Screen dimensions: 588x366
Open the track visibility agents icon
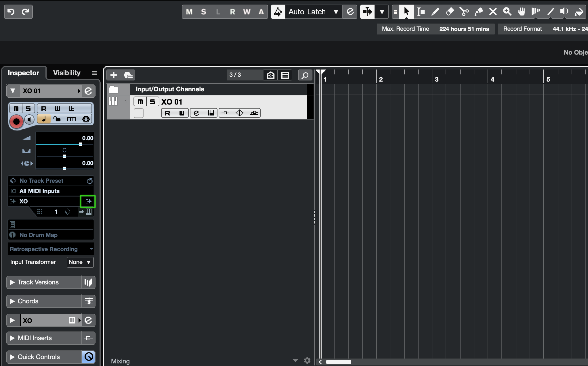[x=271, y=75]
